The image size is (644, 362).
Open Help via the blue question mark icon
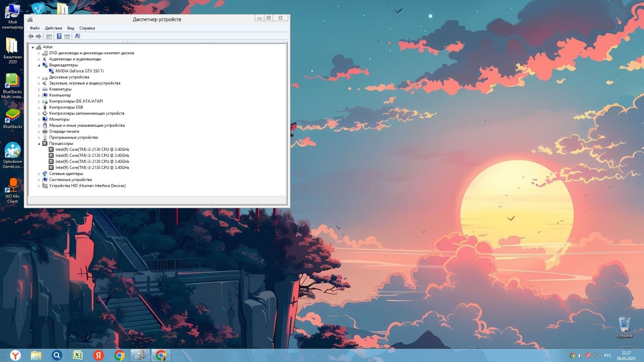tap(59, 36)
